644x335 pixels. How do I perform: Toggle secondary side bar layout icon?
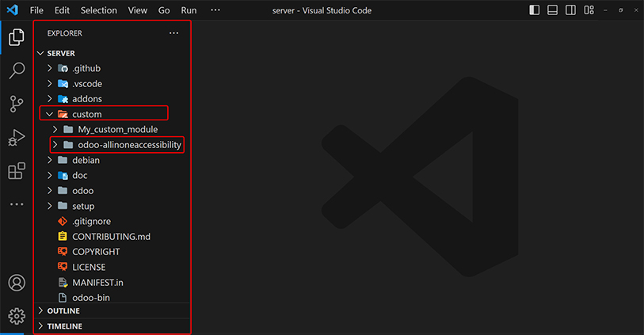pyautogui.click(x=570, y=10)
